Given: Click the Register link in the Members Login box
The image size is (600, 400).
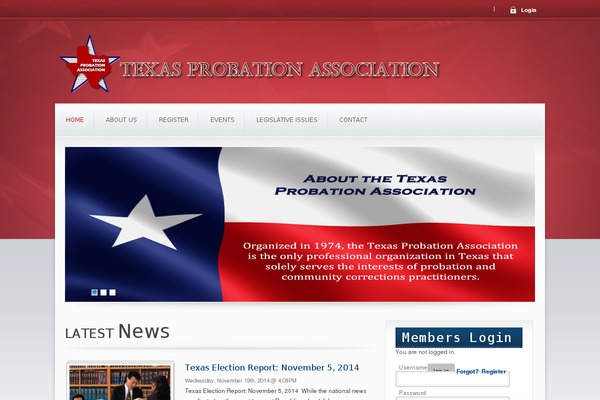Looking at the screenshot, I should click(494, 371).
